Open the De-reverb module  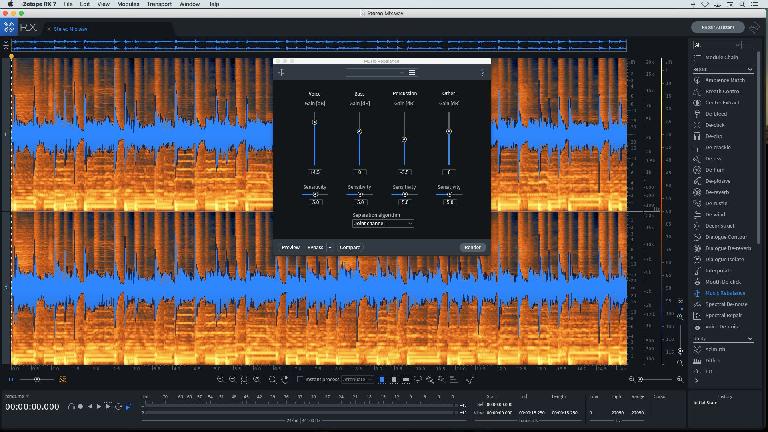click(712, 192)
